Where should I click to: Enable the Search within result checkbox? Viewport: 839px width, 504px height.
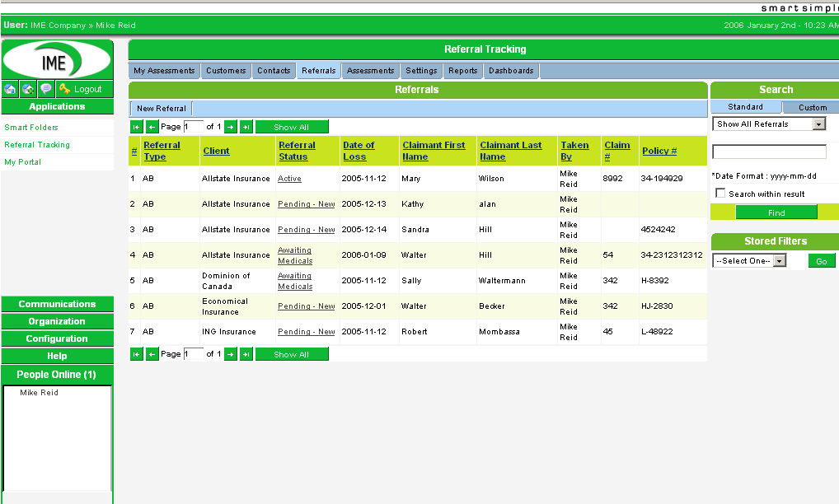pyautogui.click(x=721, y=194)
